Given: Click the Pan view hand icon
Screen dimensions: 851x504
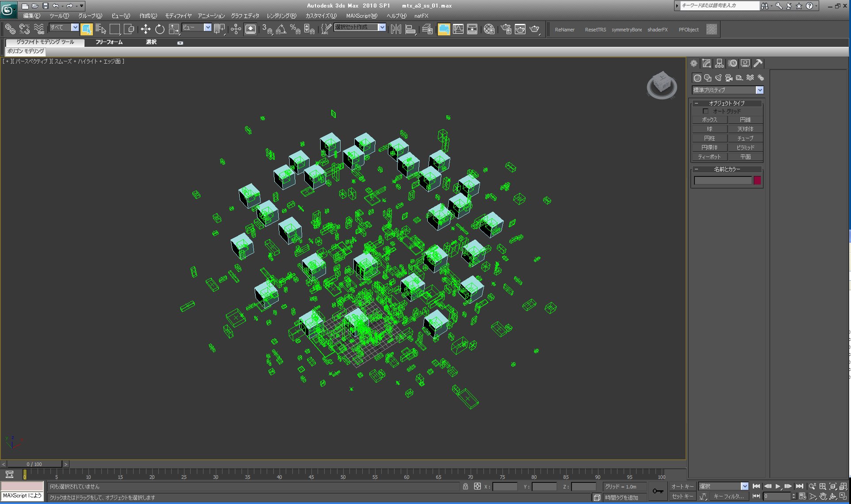Looking at the screenshot, I should point(823,496).
